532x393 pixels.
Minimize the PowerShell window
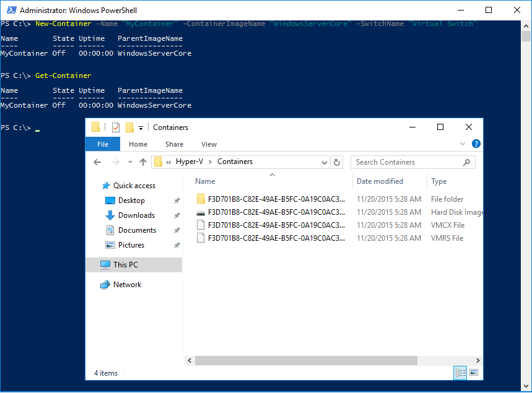(461, 10)
